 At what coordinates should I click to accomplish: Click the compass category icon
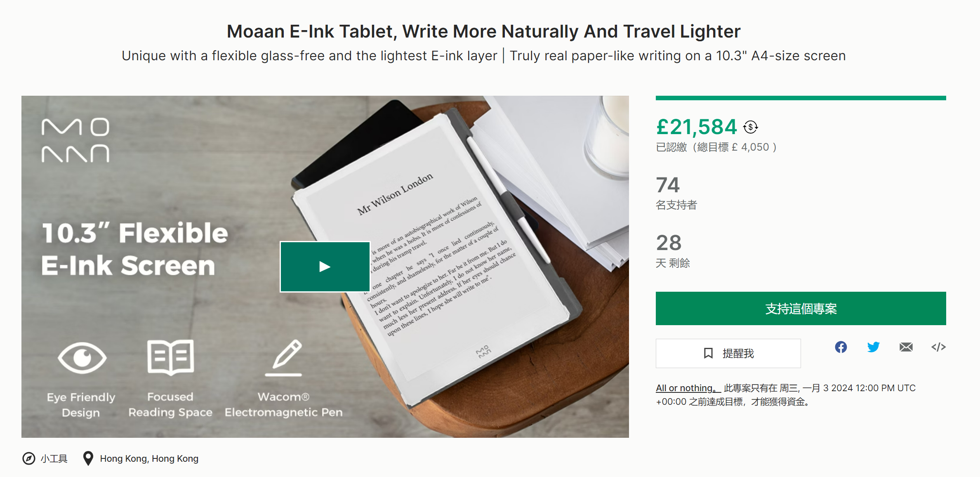29,458
